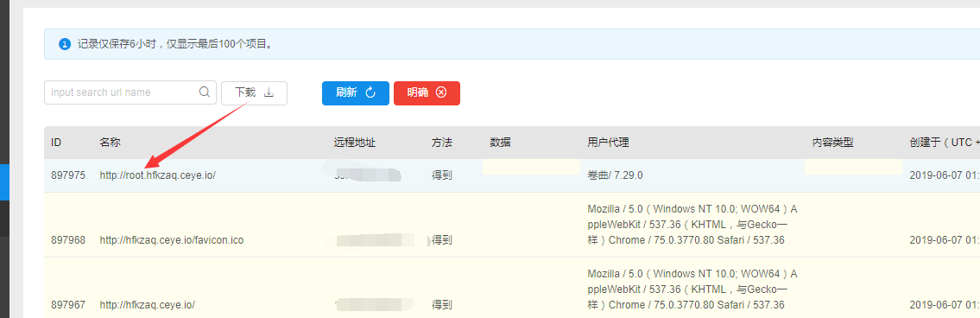This screenshot has height=318, width=980.
Task: Select the 内容类型 column header
Action: pos(832,142)
